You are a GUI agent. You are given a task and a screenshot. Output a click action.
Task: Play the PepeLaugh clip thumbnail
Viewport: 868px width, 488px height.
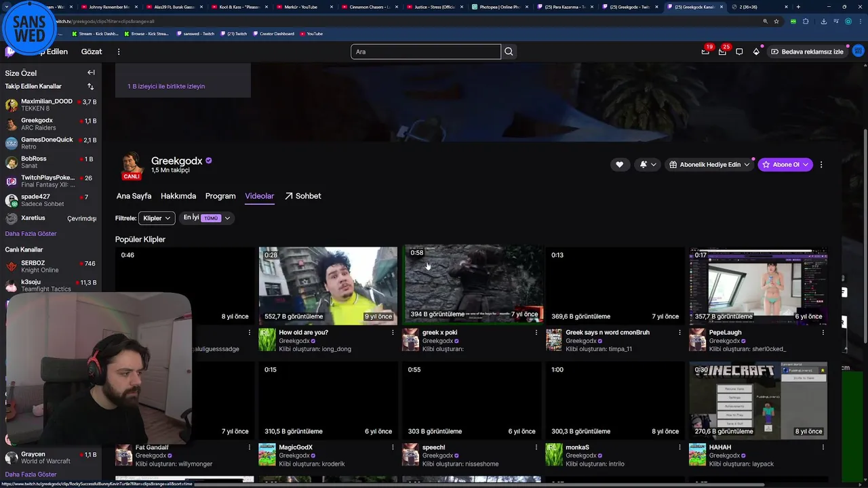coord(758,285)
